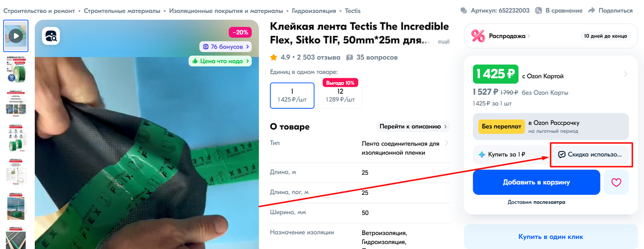Click the image search icon on the photo
The height and width of the screenshot is (249, 644).
tap(52, 36)
